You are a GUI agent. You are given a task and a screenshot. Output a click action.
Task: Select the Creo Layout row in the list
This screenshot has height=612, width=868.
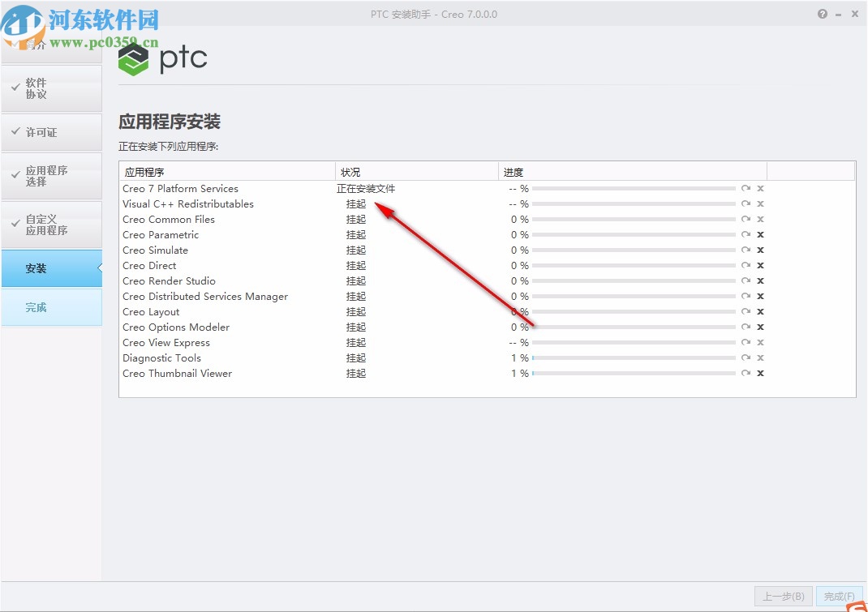tap(151, 311)
